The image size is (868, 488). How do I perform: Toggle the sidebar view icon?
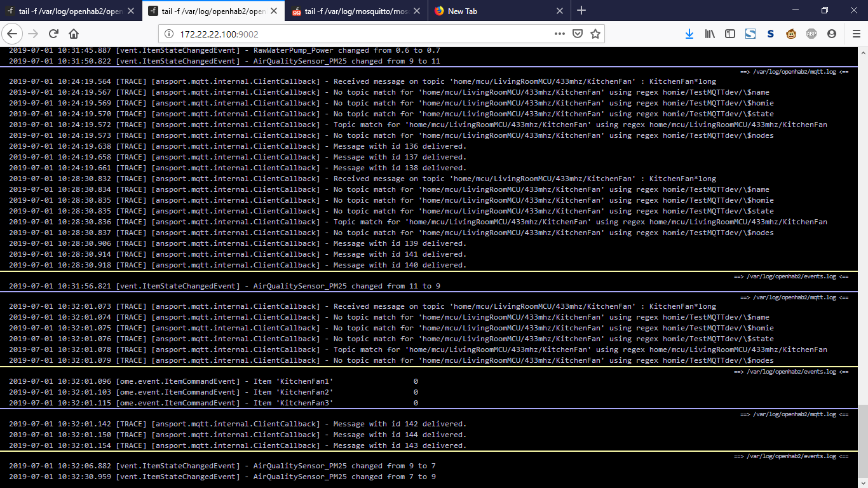click(x=730, y=34)
